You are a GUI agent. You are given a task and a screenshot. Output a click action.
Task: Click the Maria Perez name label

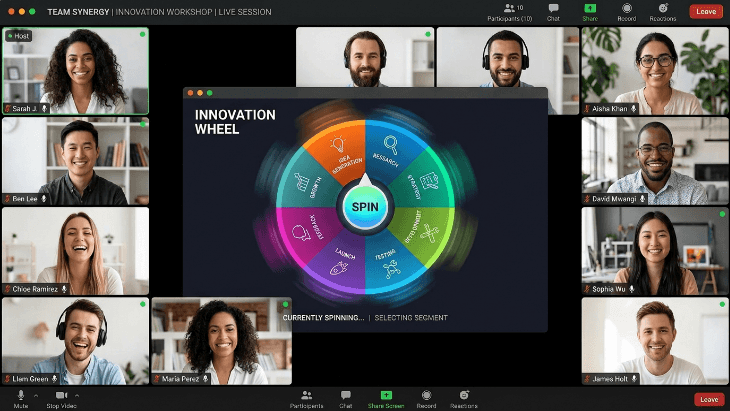tap(181, 379)
